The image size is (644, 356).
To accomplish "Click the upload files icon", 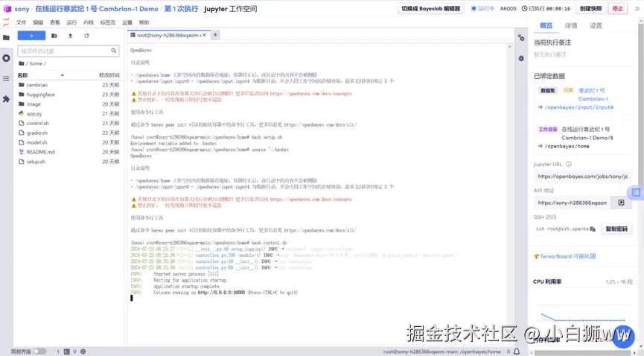I will coord(70,36).
